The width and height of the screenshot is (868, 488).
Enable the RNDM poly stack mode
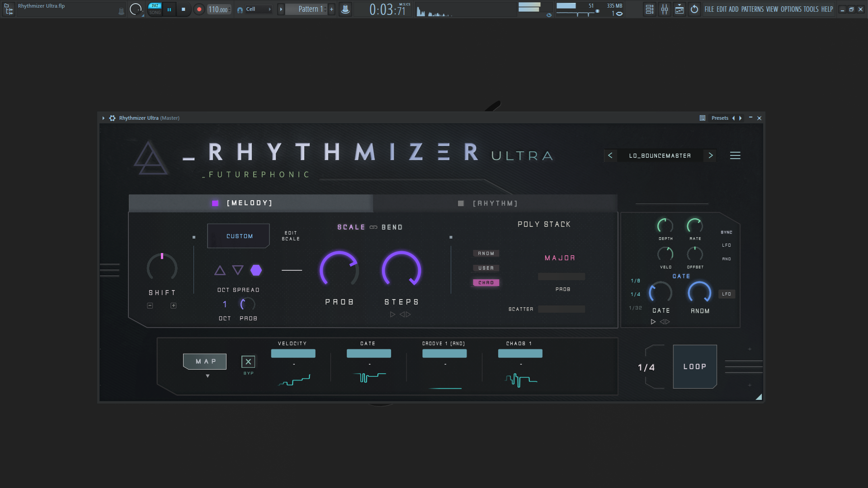coord(486,253)
